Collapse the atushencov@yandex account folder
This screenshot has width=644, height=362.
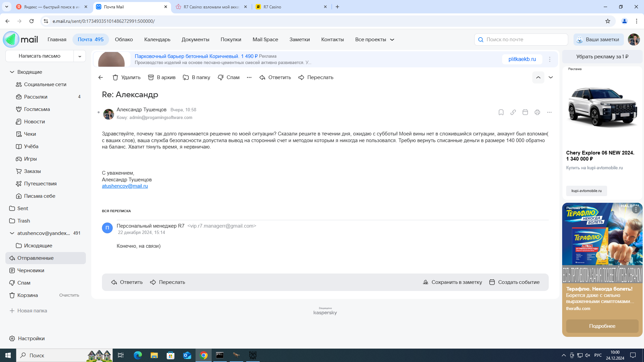point(12,233)
